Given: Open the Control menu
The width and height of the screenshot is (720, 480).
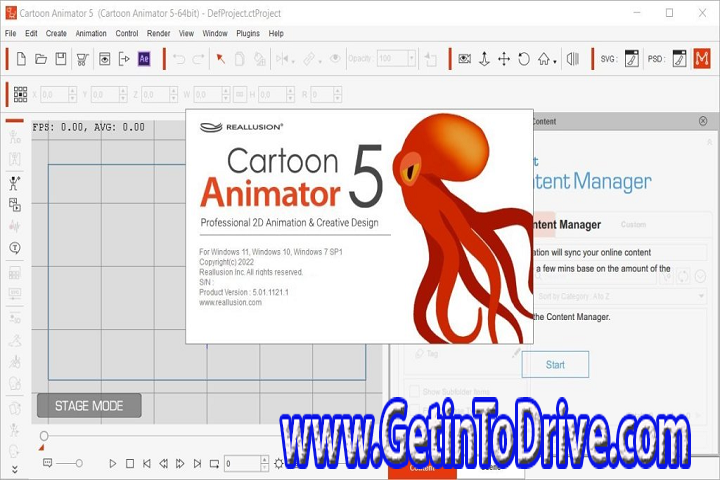Looking at the screenshot, I should [127, 34].
